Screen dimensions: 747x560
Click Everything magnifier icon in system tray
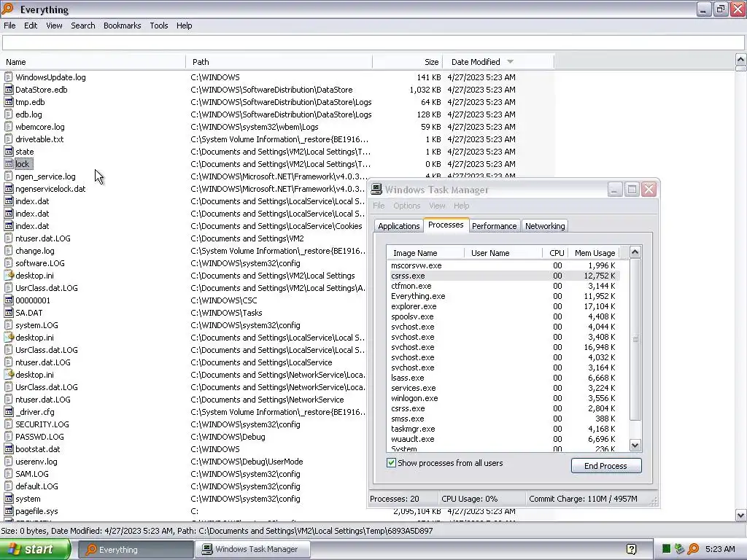693,549
